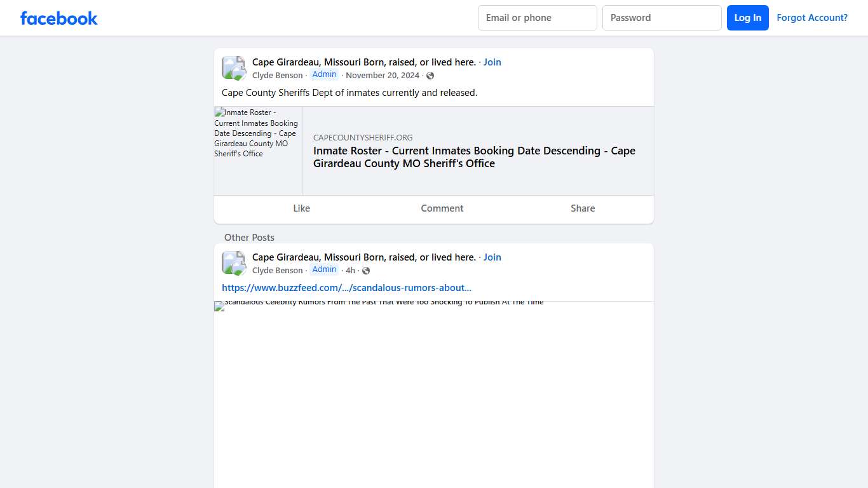Image resolution: width=868 pixels, height=488 pixels.
Task: Click the Admin badge on the November 20 post
Action: coord(324,75)
